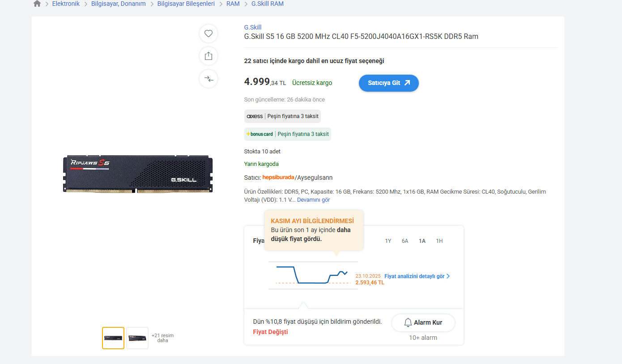
Task: Open Fiyat analizini detaylı gör link
Action: pos(417,276)
